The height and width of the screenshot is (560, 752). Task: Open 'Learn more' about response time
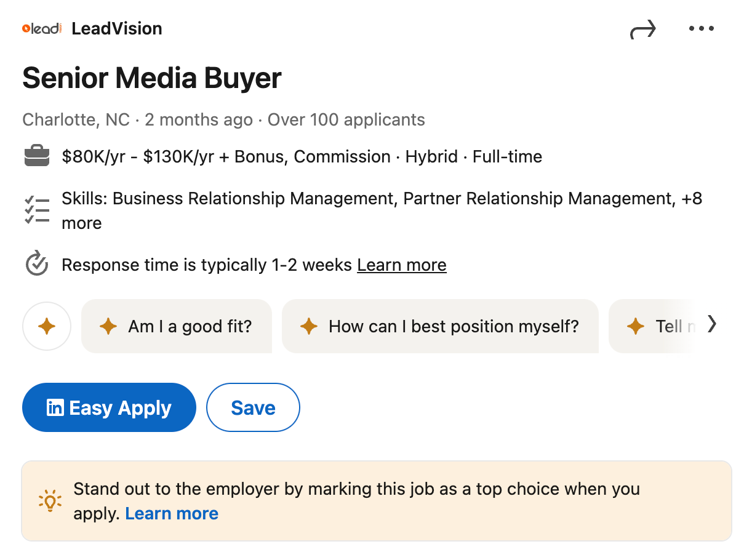[401, 265]
